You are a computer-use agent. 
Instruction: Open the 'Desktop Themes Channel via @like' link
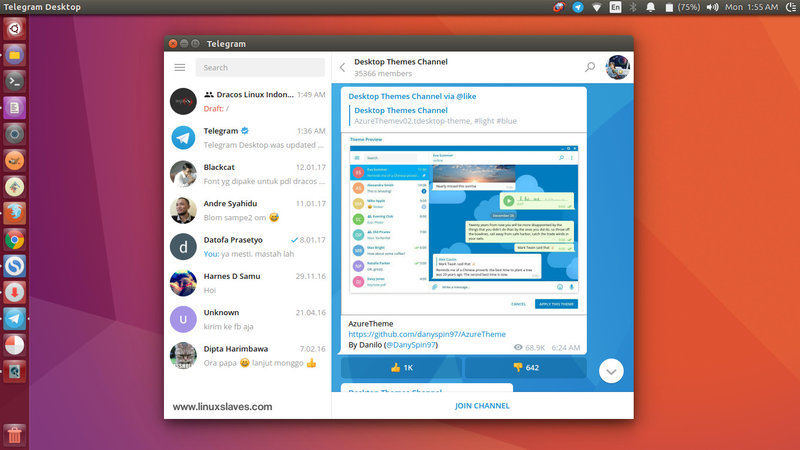412,96
